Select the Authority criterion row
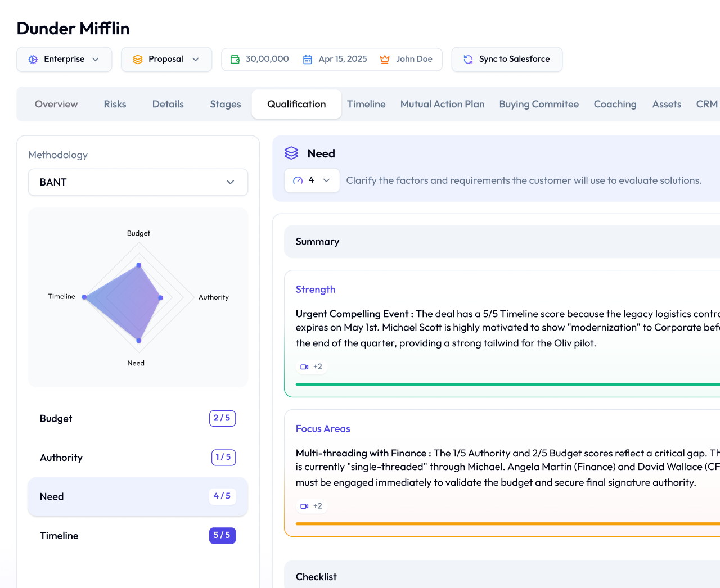 [138, 458]
